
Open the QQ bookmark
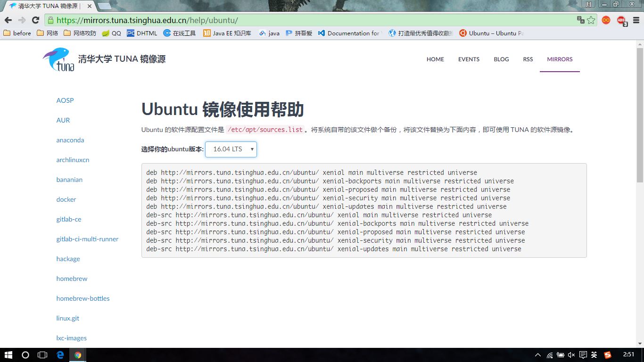pyautogui.click(x=112, y=33)
